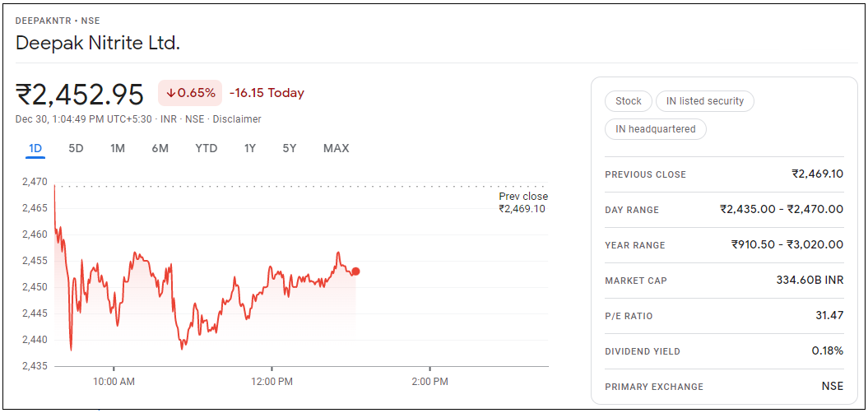Select the 1D time range tab

(x=35, y=149)
